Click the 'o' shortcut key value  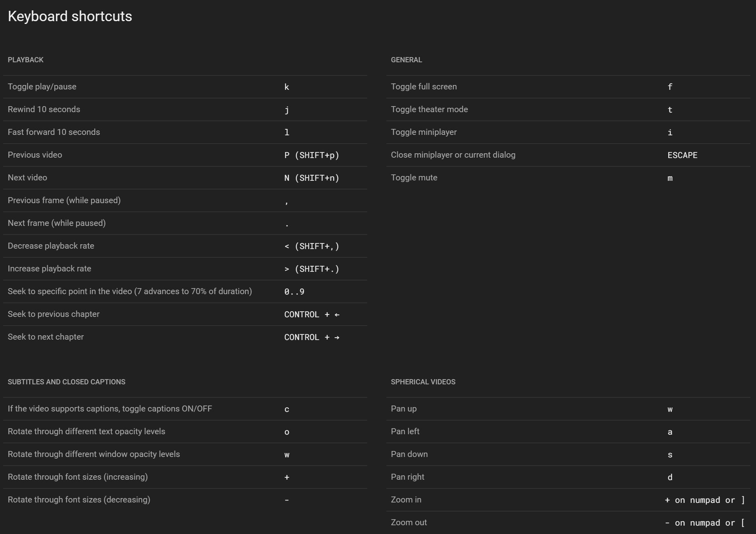pos(287,432)
